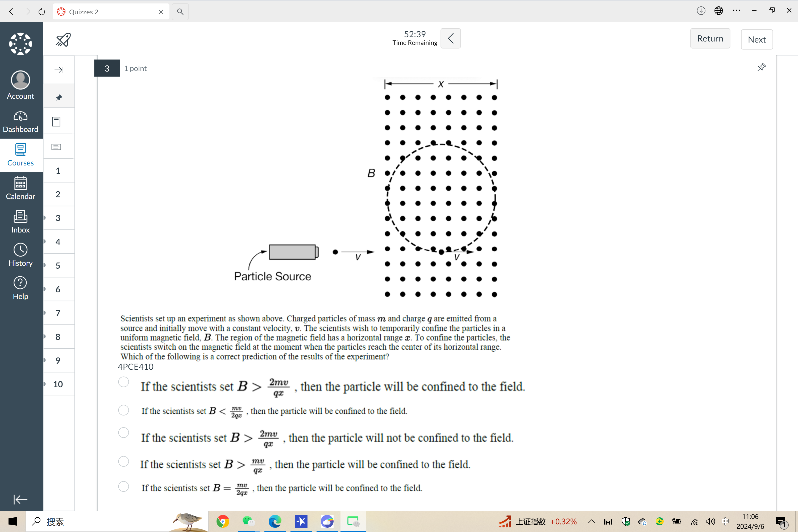798x532 pixels.
Task: Access the Inbox messages
Action: (x=21, y=222)
